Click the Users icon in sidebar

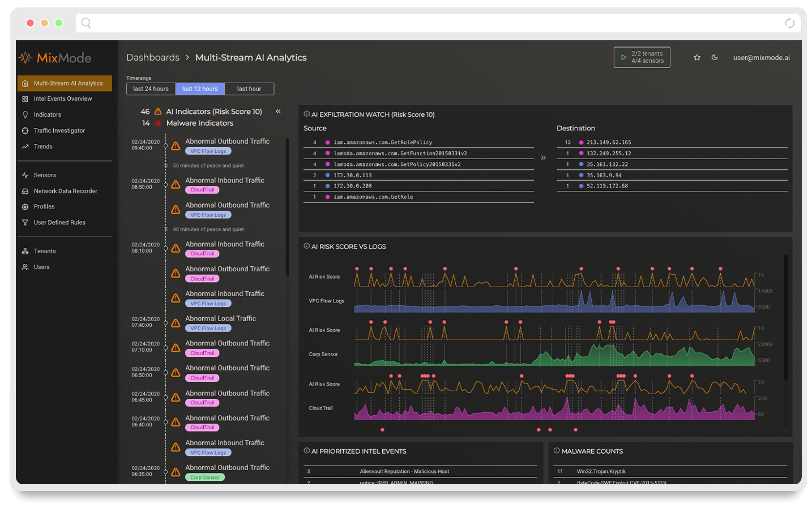[x=25, y=267]
